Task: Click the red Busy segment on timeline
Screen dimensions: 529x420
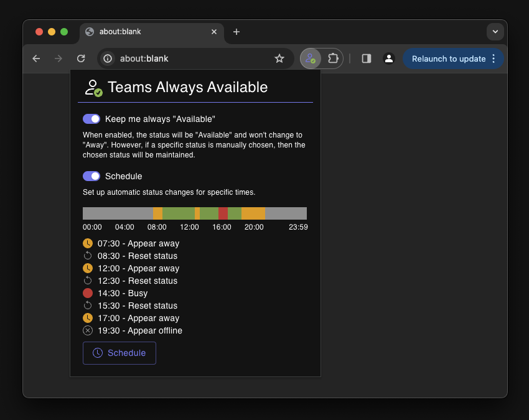Action: pyautogui.click(x=223, y=213)
